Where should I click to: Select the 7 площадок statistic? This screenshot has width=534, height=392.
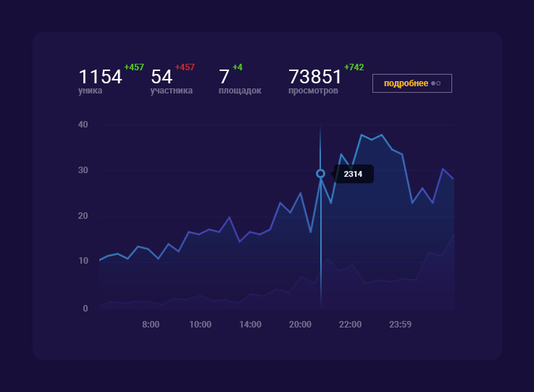[240, 81]
